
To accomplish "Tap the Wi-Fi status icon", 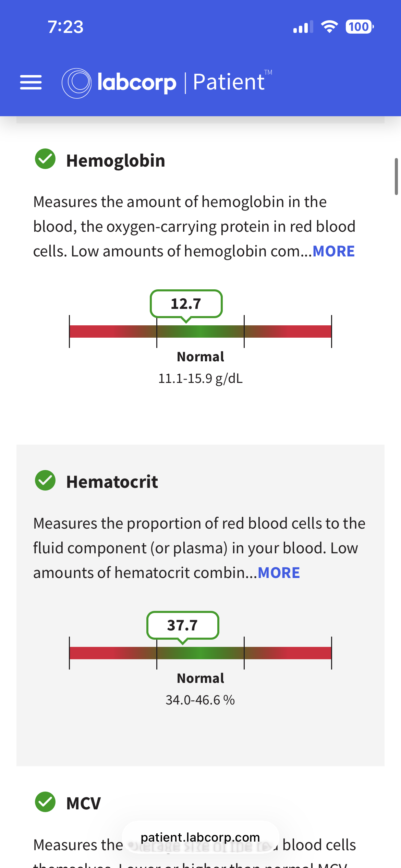I will click(x=329, y=27).
